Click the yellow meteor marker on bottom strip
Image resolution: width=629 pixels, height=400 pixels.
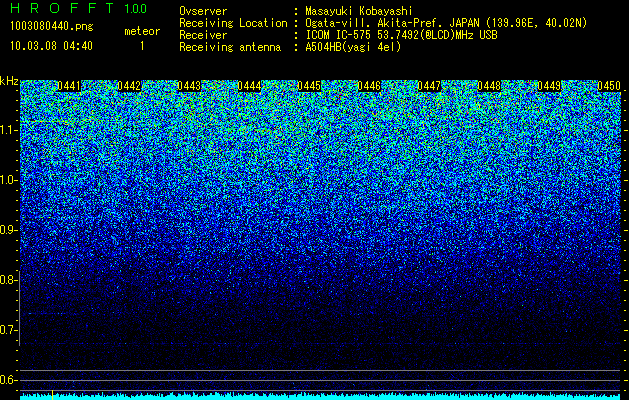pos(52,395)
